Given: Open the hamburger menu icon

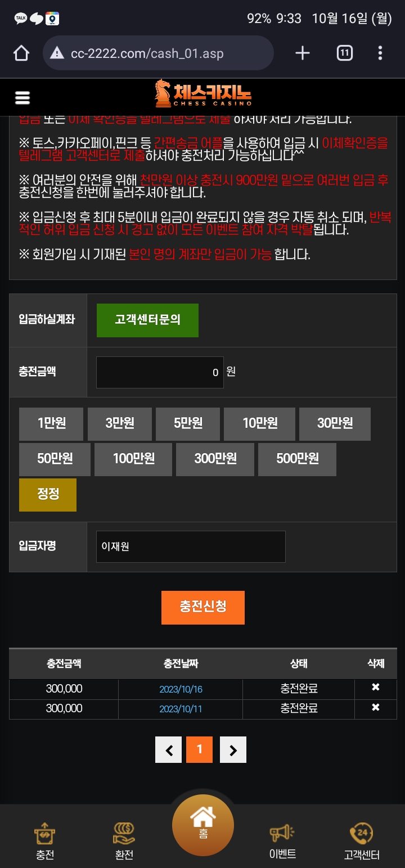Looking at the screenshot, I should coord(22,98).
